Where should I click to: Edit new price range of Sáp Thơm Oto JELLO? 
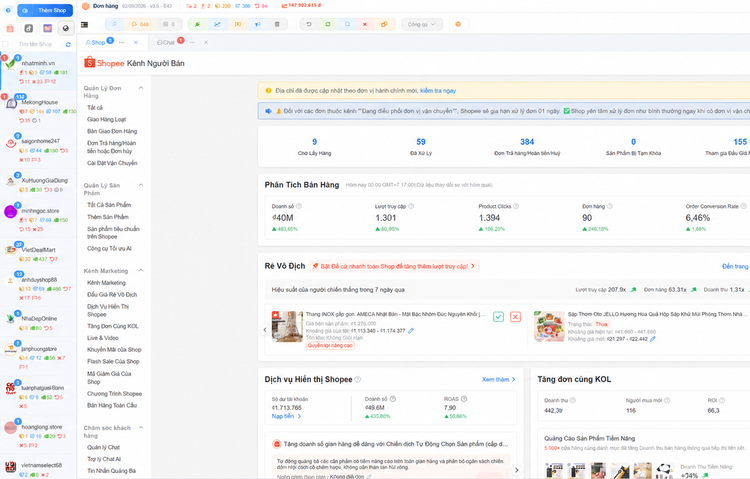point(653,339)
